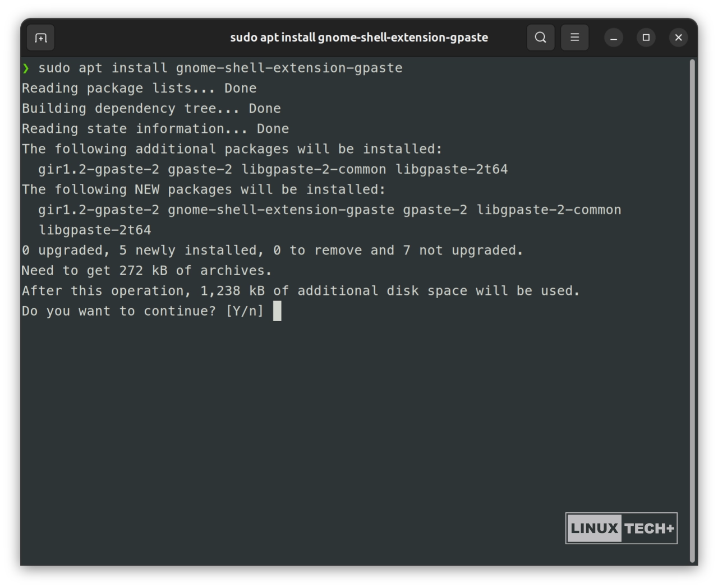The width and height of the screenshot is (718, 588).
Task: Click the package name libgpaste-2t64
Action: pos(94,230)
